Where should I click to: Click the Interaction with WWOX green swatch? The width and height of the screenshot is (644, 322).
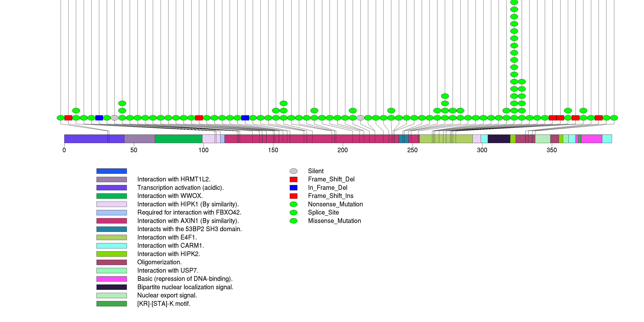[112, 196]
